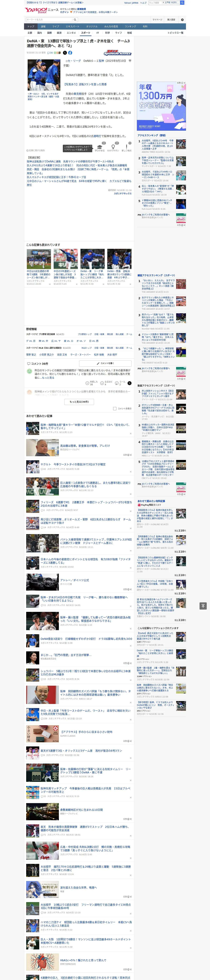
Task: Select the スポーツ category tab
Action: pyautogui.click(x=86, y=33)
